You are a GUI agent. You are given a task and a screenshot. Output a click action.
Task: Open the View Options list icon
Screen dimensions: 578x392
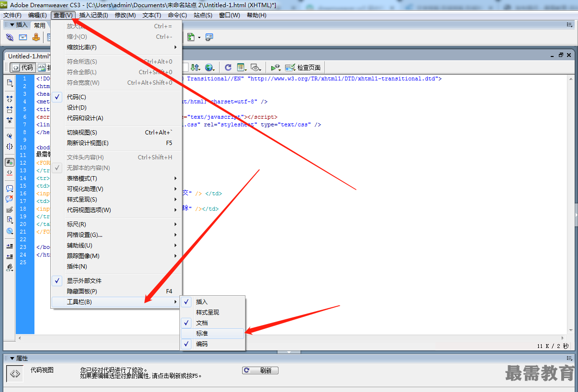click(242, 67)
